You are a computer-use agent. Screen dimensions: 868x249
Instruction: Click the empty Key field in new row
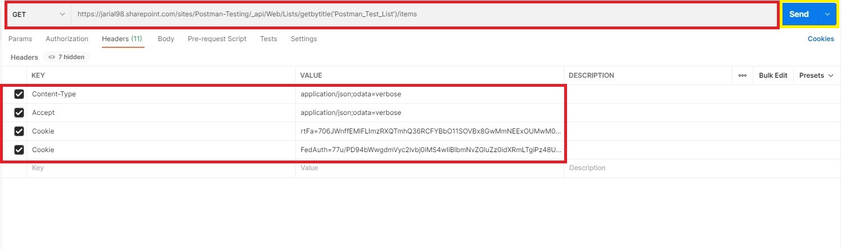(x=161, y=168)
